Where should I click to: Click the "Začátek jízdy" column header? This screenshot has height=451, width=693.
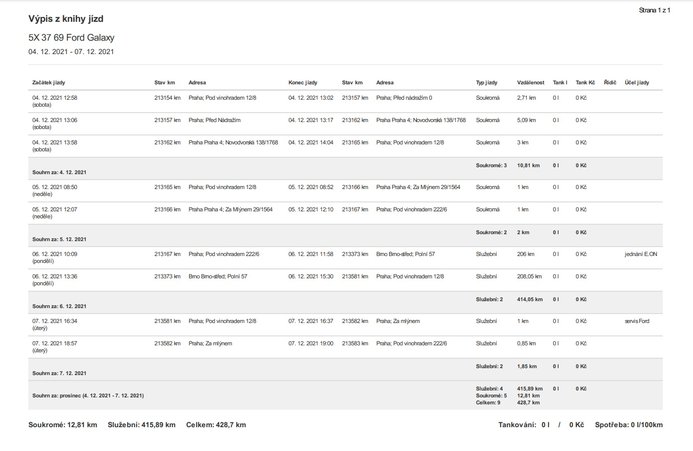pyautogui.click(x=50, y=82)
